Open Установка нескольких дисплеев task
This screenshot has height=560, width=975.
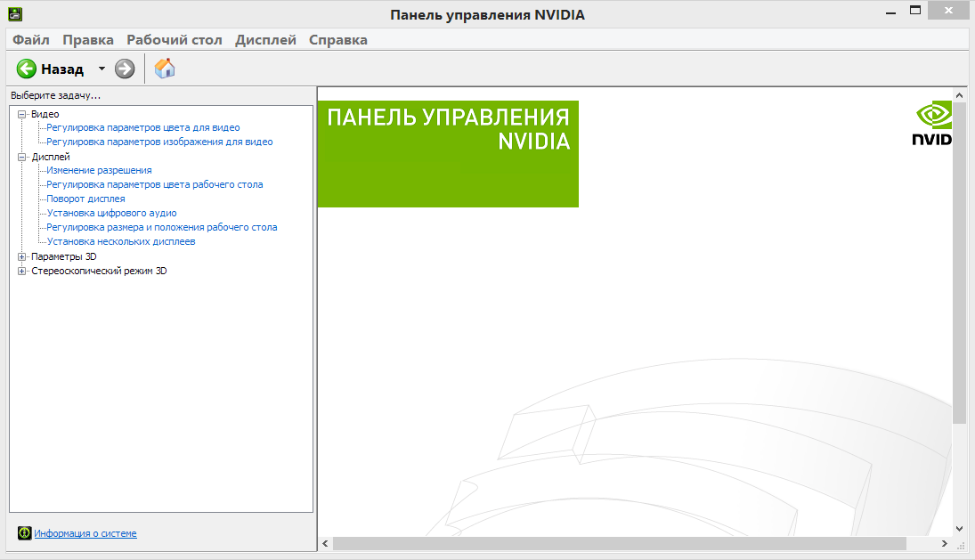coord(120,242)
